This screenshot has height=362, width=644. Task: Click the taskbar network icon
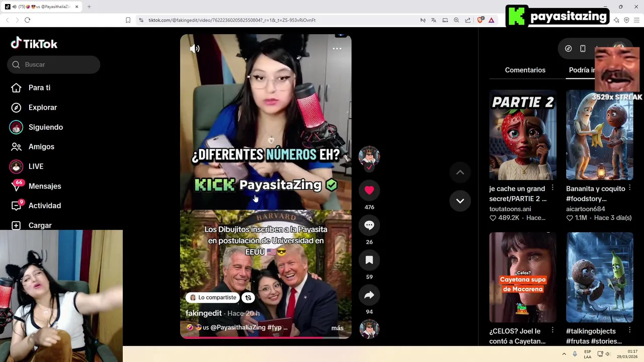(x=600, y=354)
